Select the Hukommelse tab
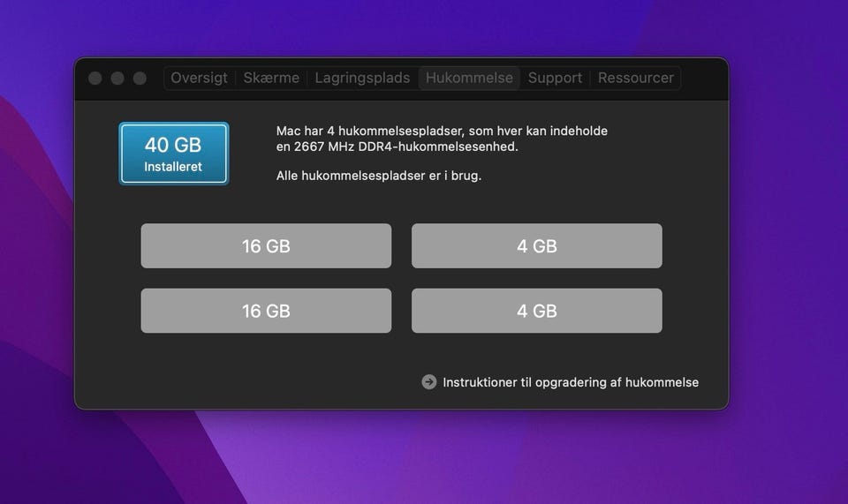 (x=469, y=78)
